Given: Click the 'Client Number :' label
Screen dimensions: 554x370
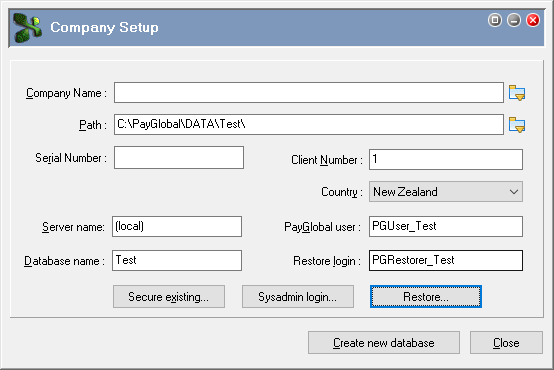Looking at the screenshot, I should tap(327, 160).
